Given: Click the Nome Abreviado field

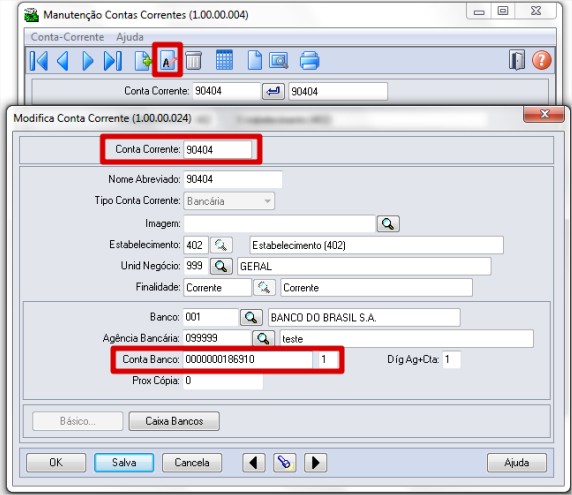Looking at the screenshot, I should click(x=233, y=179).
